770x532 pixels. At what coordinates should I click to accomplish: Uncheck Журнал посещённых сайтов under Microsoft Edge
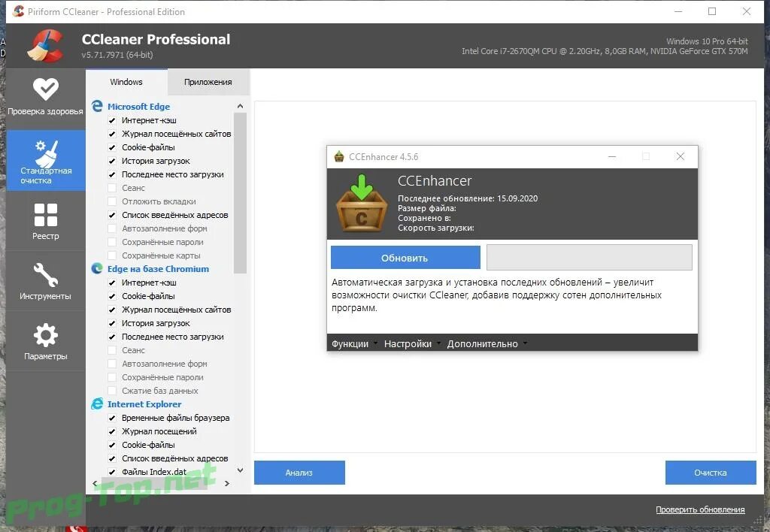pos(112,134)
